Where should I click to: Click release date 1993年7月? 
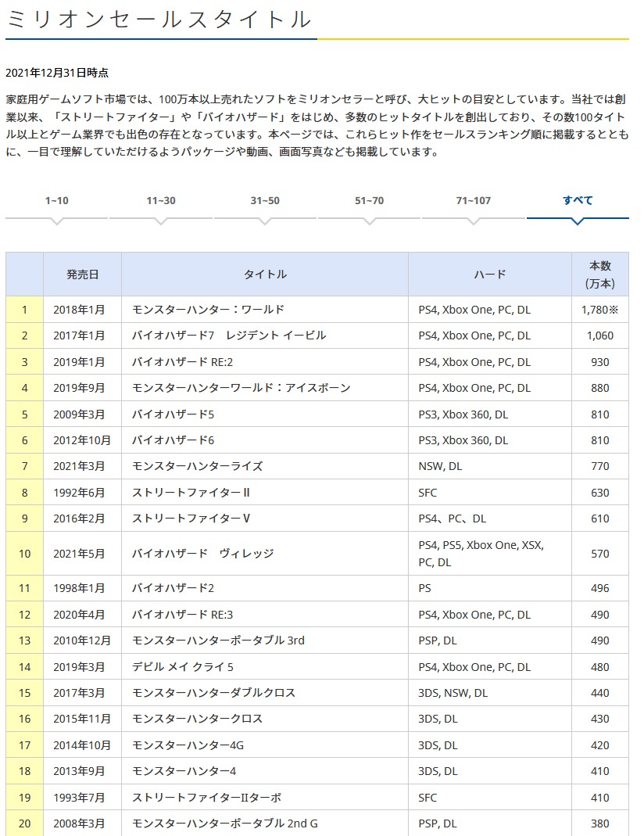tap(79, 798)
